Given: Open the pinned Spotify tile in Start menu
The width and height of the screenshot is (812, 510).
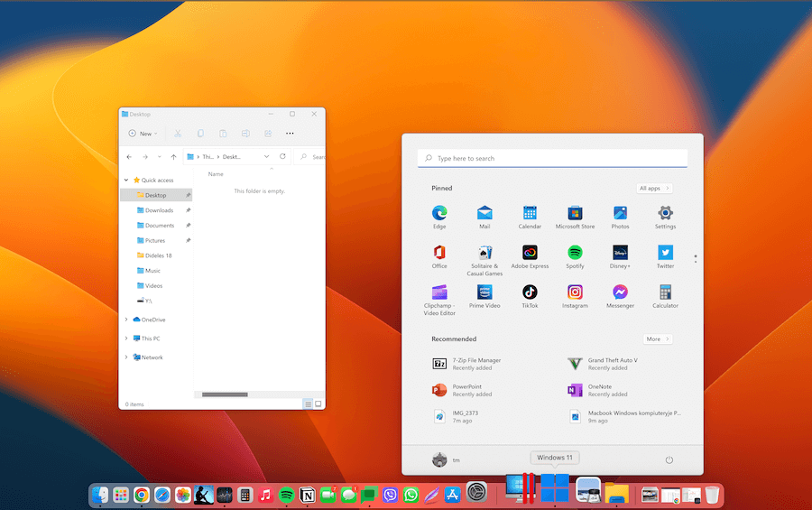Looking at the screenshot, I should 575,256.
